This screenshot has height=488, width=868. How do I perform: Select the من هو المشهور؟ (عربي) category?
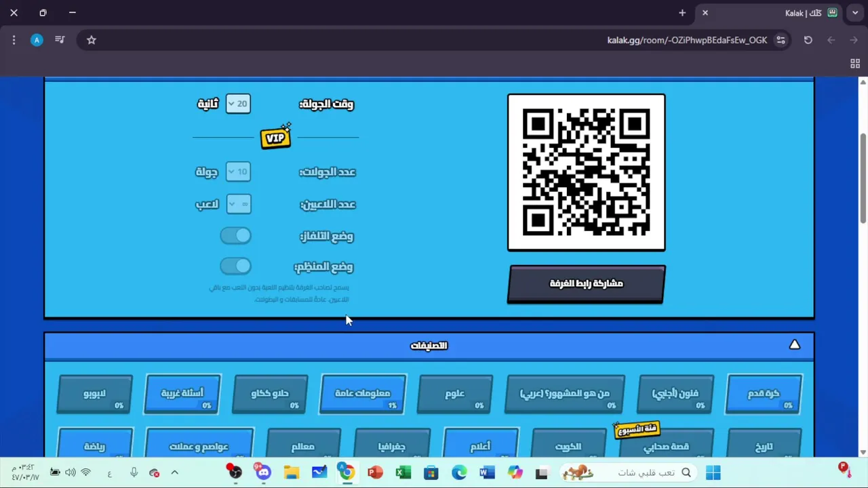click(x=565, y=394)
